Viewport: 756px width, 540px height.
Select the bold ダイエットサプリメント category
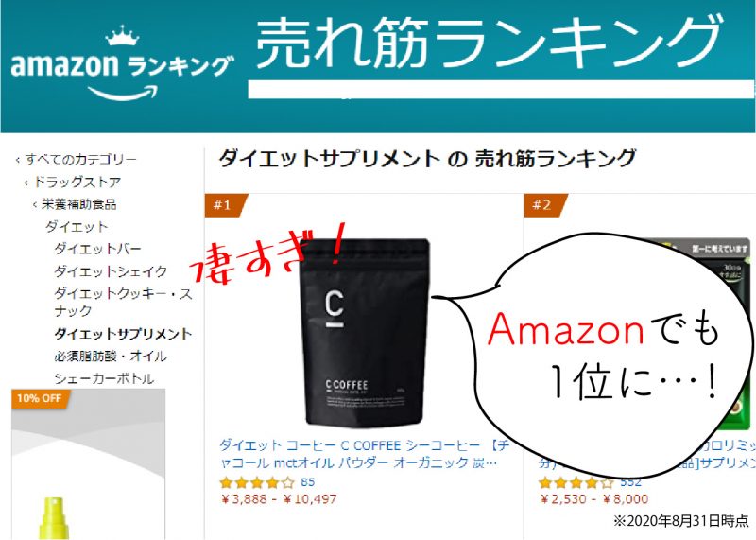(123, 334)
